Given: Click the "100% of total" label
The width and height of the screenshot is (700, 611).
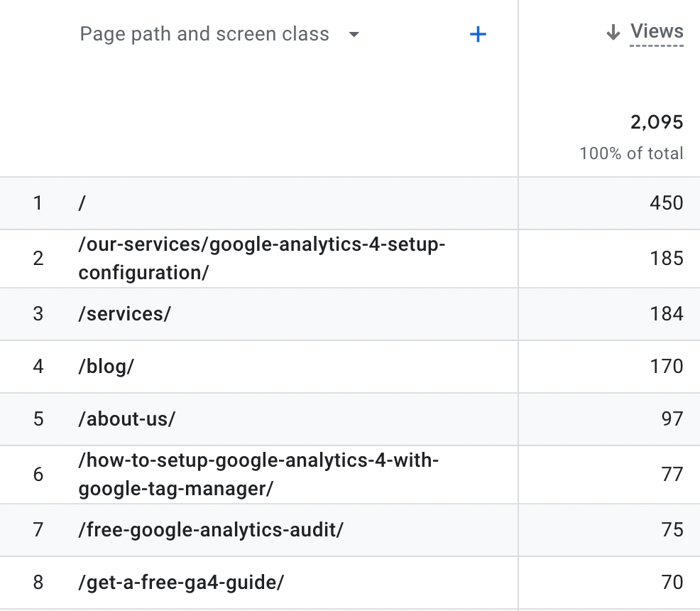Looking at the screenshot, I should pos(631,153).
